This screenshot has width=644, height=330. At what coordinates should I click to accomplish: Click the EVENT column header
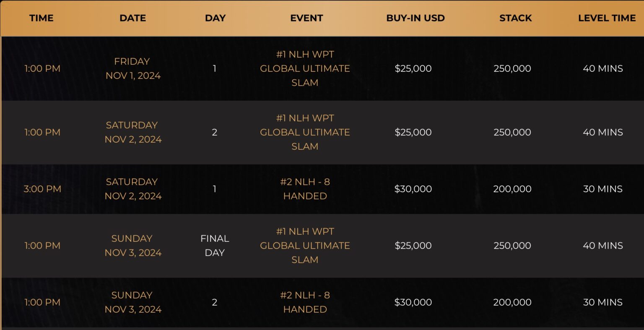(306, 18)
